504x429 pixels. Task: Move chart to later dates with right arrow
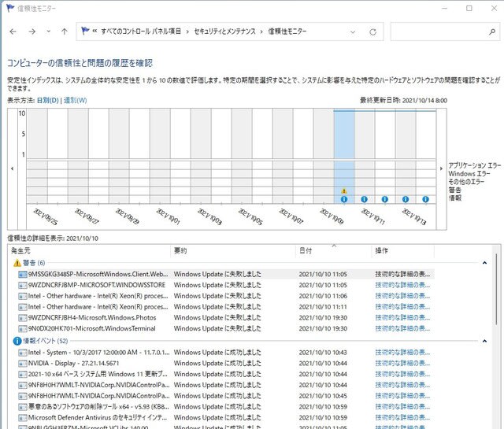click(441, 168)
